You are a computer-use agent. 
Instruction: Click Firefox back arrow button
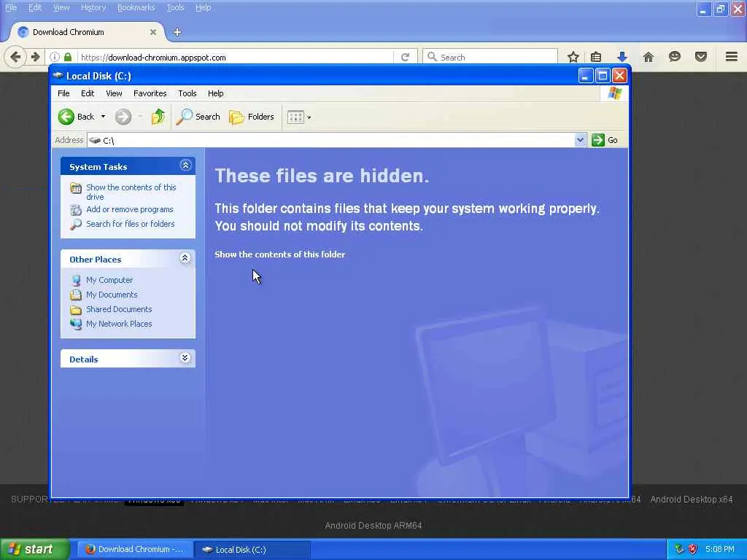[15, 57]
